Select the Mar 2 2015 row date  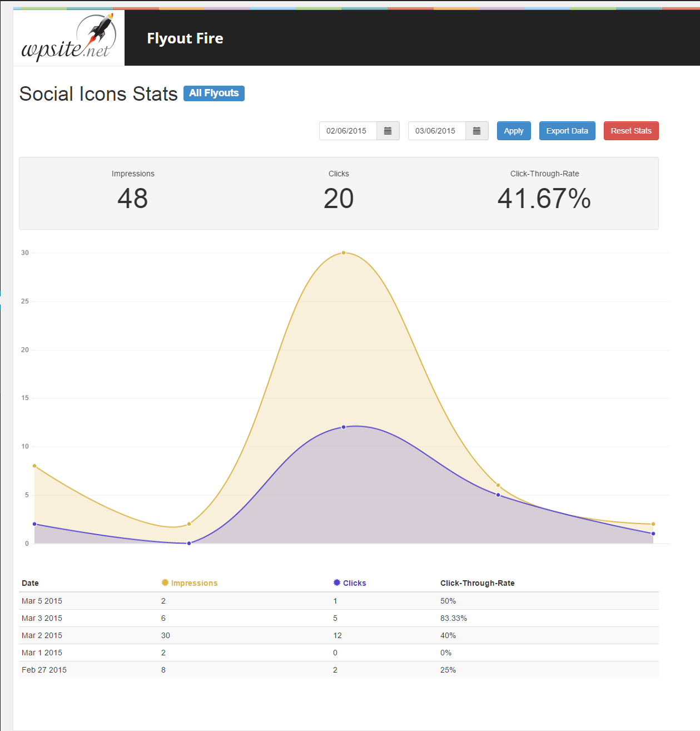pyautogui.click(x=42, y=635)
